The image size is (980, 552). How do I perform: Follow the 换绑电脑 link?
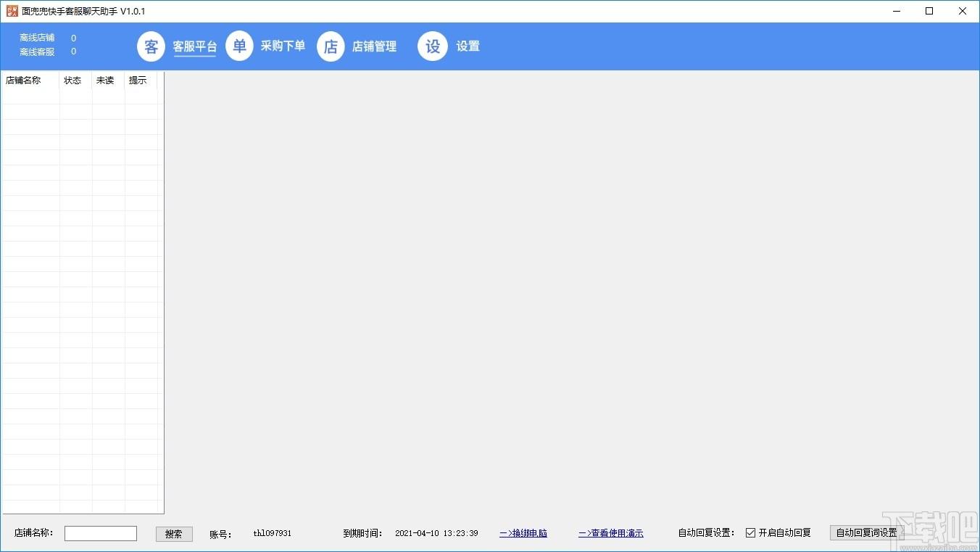tap(523, 533)
